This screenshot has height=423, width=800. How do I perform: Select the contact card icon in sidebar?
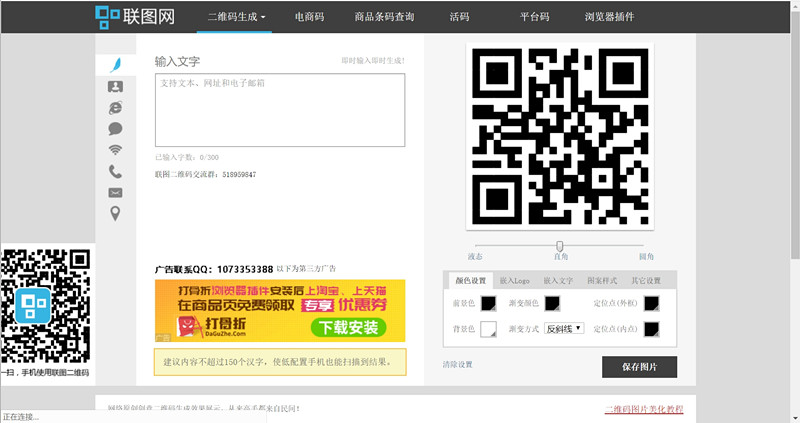115,87
